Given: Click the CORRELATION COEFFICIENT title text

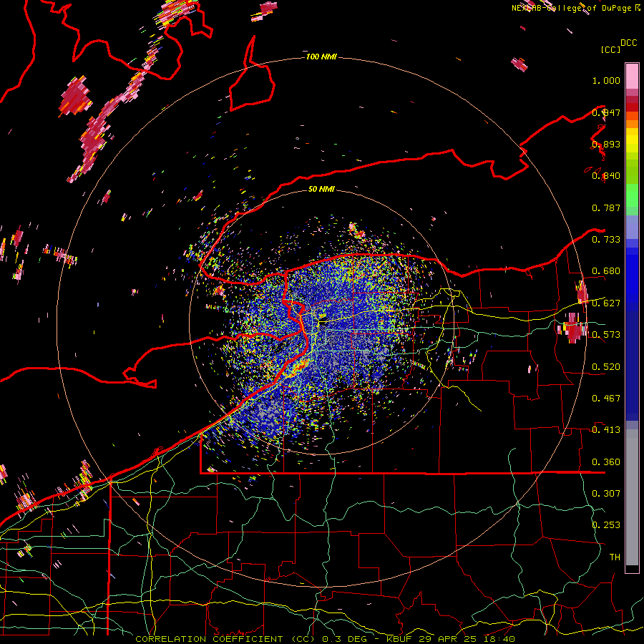Looking at the screenshot, I should (209, 639).
